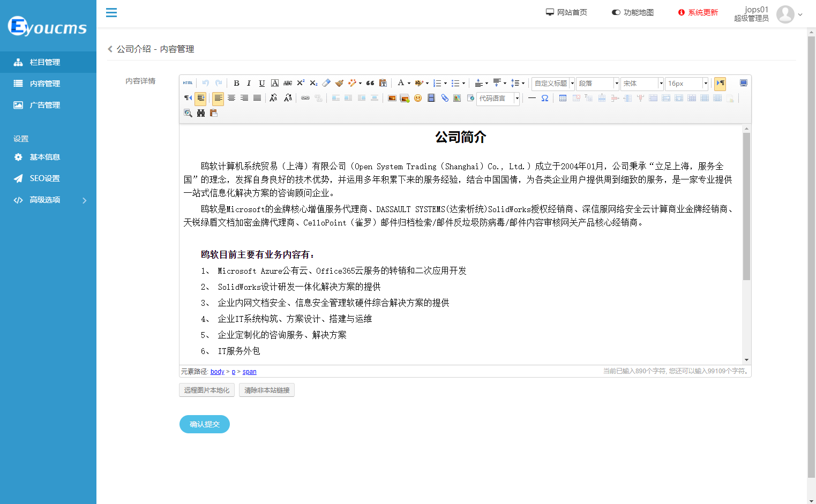Click 系统更新 link in header
816x504 pixels.
pyautogui.click(x=698, y=12)
